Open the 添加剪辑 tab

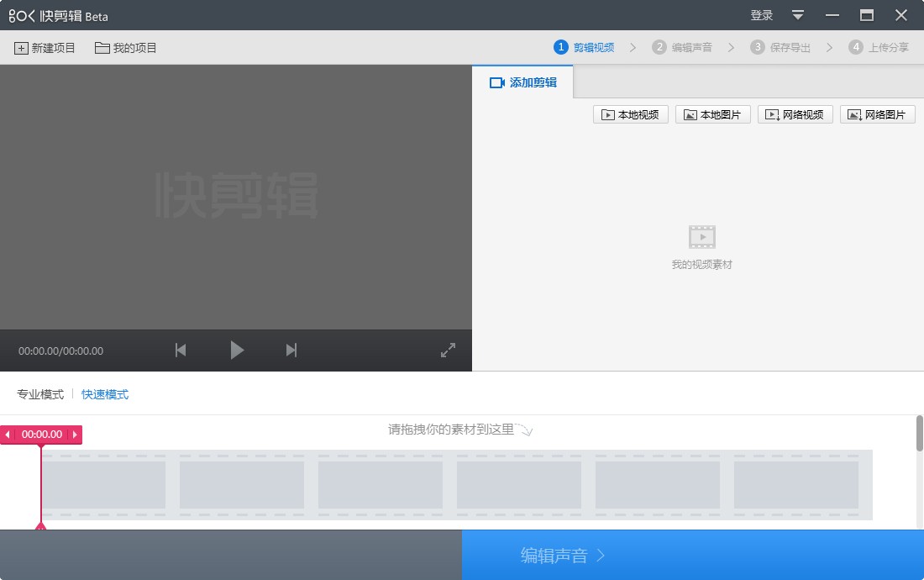tap(522, 82)
